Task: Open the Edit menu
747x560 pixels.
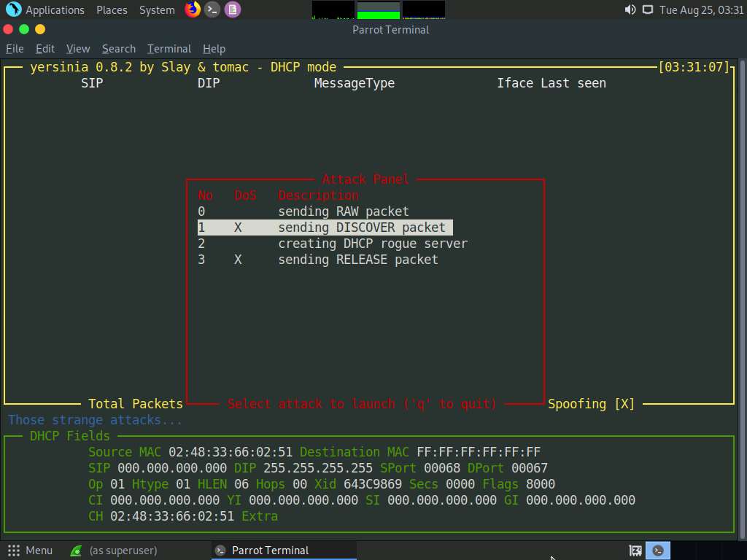Action: 45,49
